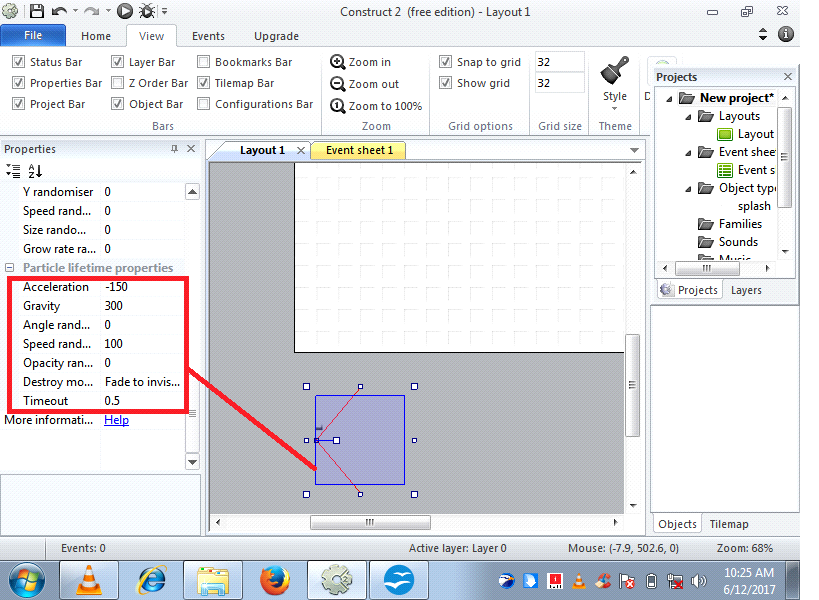Screen dimensions: 819x600
Task: Open the redo dropdown arrow
Action: 106,11
